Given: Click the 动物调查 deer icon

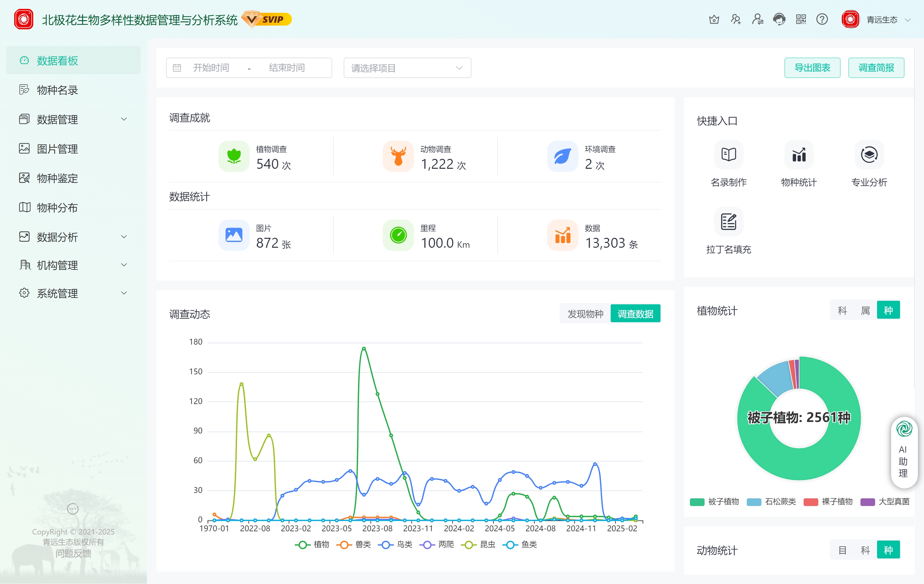Looking at the screenshot, I should pyautogui.click(x=398, y=156).
